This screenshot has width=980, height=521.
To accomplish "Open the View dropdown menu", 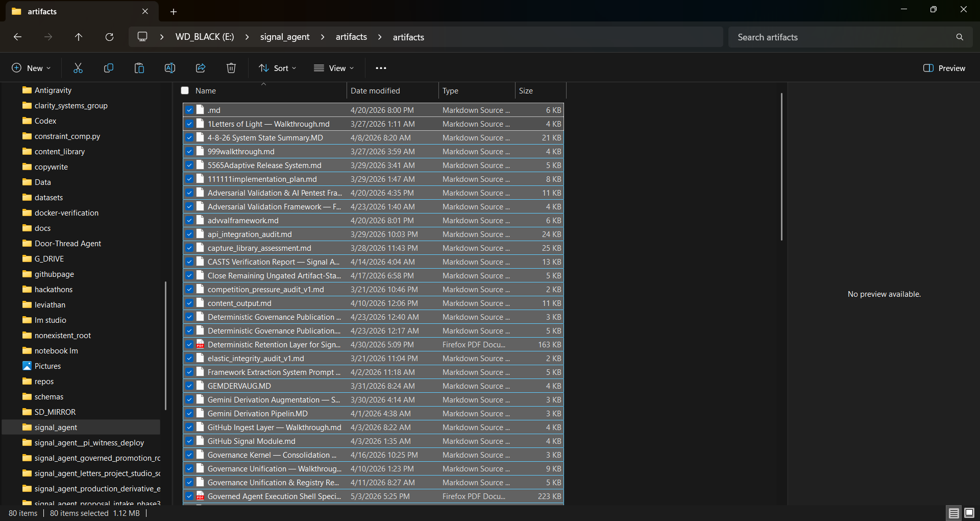I will click(334, 68).
